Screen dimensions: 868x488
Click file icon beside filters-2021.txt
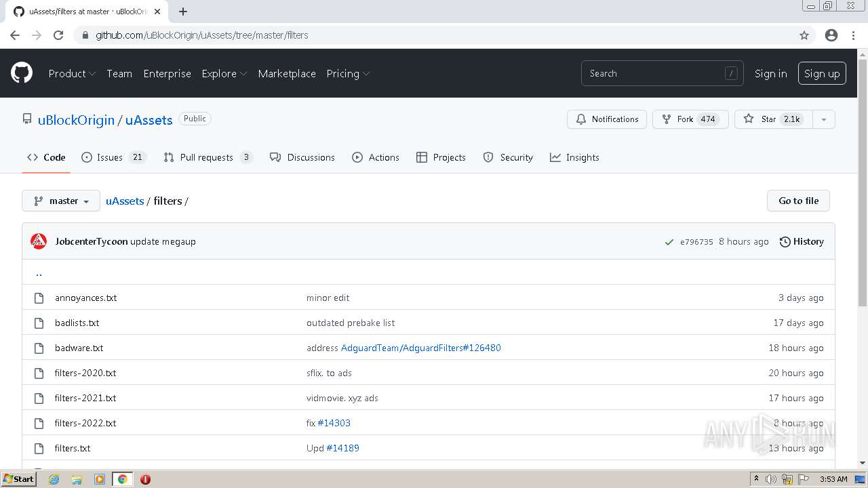click(39, 398)
